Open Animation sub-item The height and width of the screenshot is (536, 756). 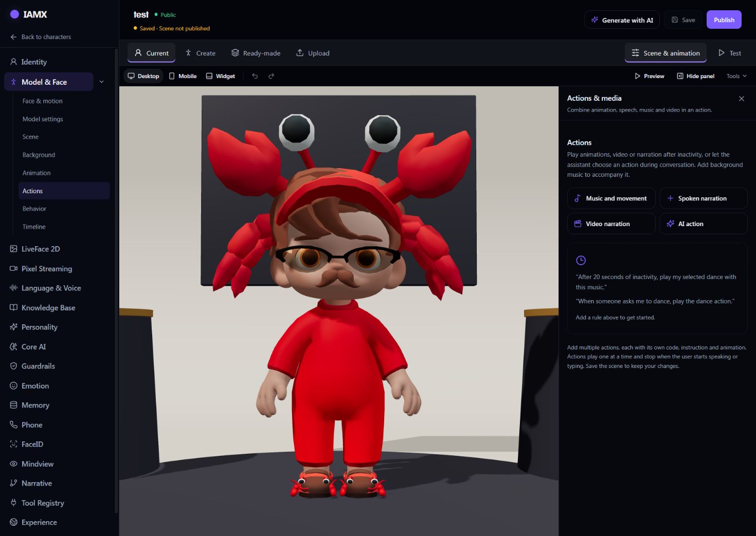click(37, 173)
